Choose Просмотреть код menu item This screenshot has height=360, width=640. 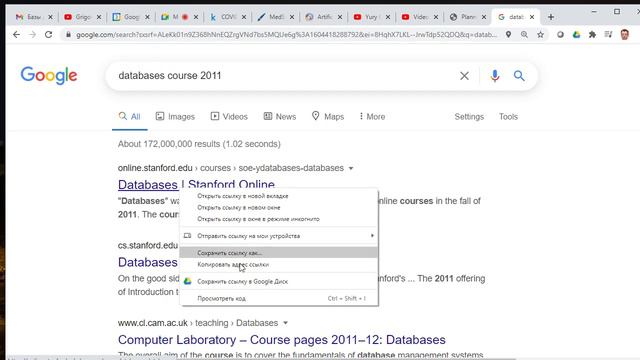[x=279, y=298]
